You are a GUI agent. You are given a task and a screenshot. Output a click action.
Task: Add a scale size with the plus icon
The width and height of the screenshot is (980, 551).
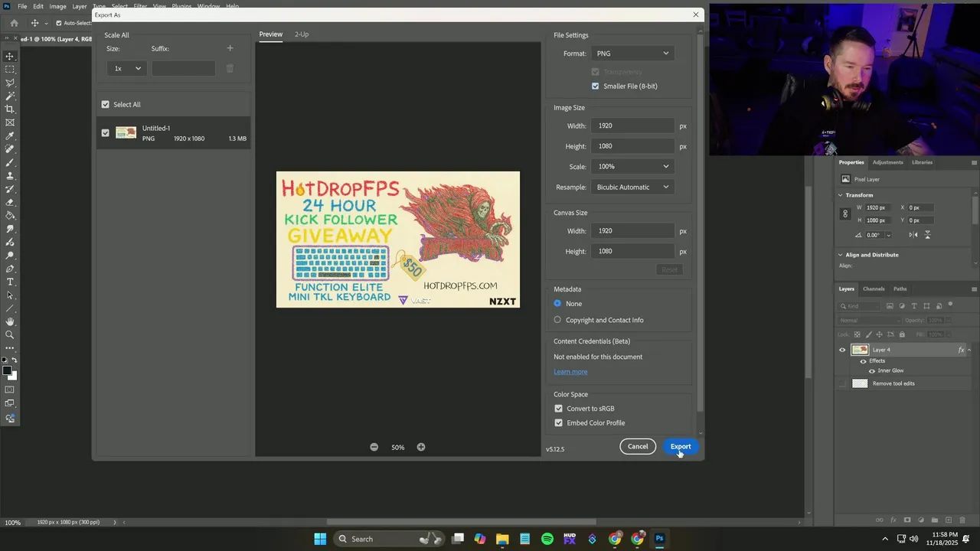coord(230,48)
